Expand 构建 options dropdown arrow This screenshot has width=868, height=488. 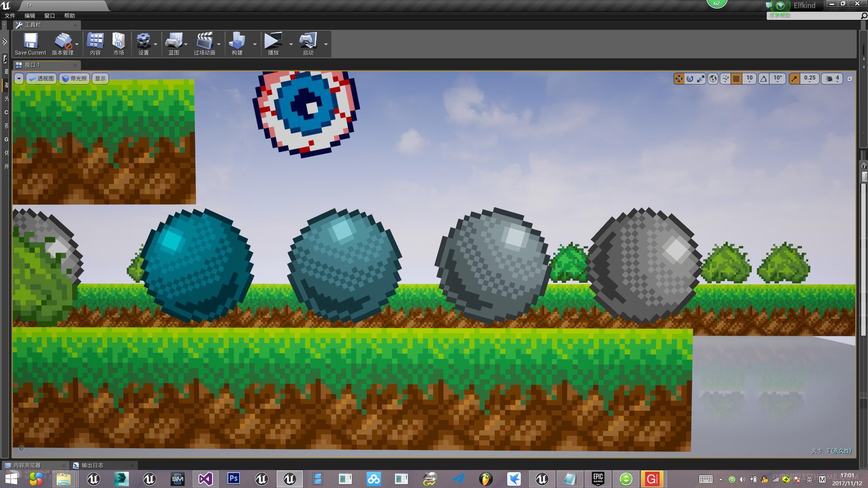(255, 44)
